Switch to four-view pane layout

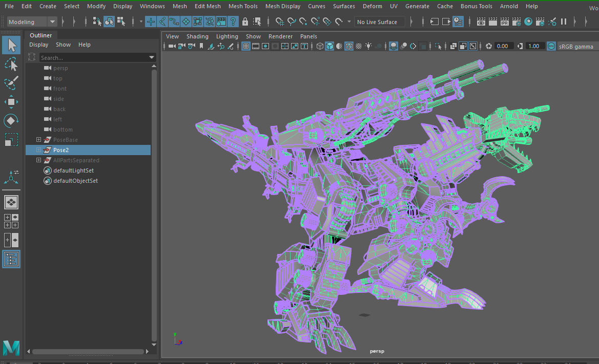pos(11,221)
